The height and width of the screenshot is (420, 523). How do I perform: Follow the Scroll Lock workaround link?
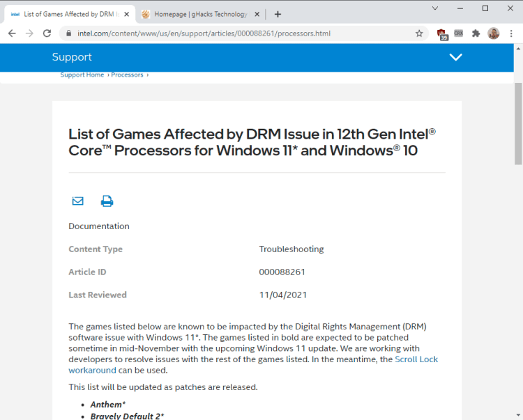click(x=416, y=359)
